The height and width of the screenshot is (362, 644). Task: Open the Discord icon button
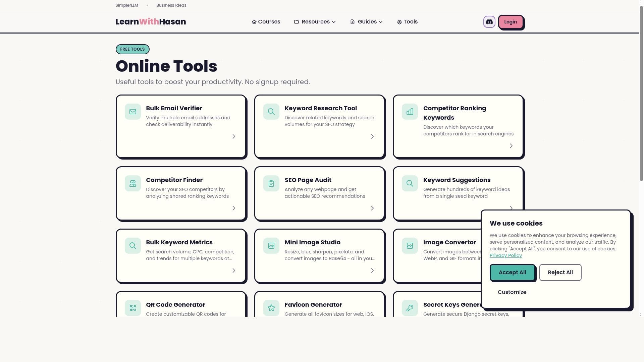[x=489, y=22]
